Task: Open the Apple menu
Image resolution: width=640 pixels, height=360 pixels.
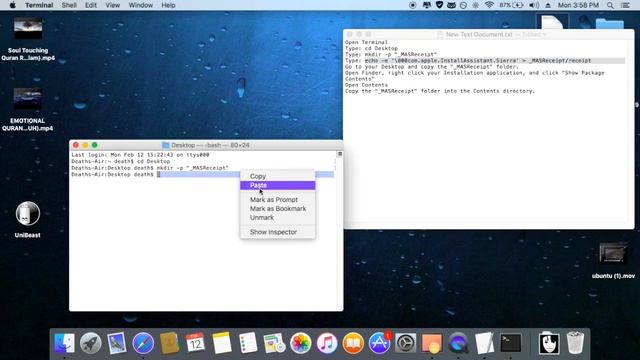Action: [12, 5]
